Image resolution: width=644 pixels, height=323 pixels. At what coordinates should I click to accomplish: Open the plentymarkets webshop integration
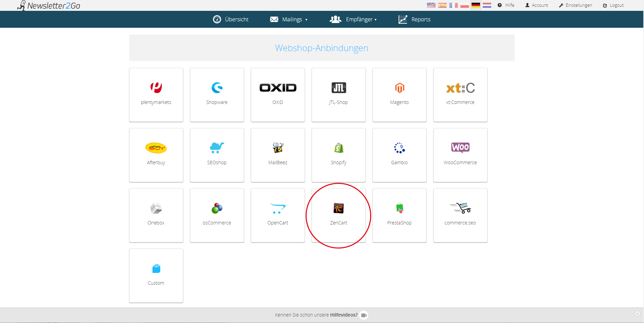pos(156,95)
